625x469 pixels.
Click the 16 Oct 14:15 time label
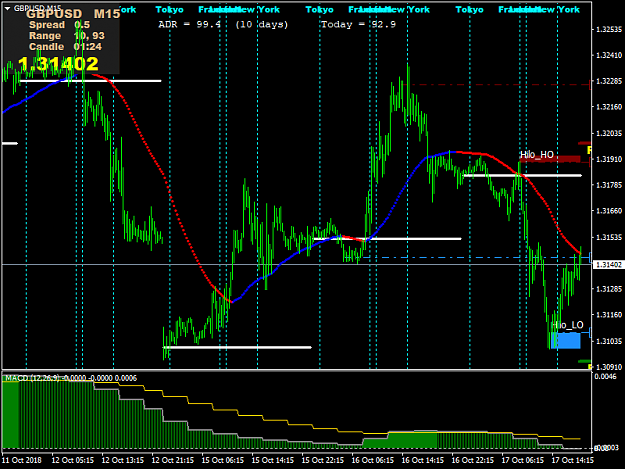[x=423, y=460]
